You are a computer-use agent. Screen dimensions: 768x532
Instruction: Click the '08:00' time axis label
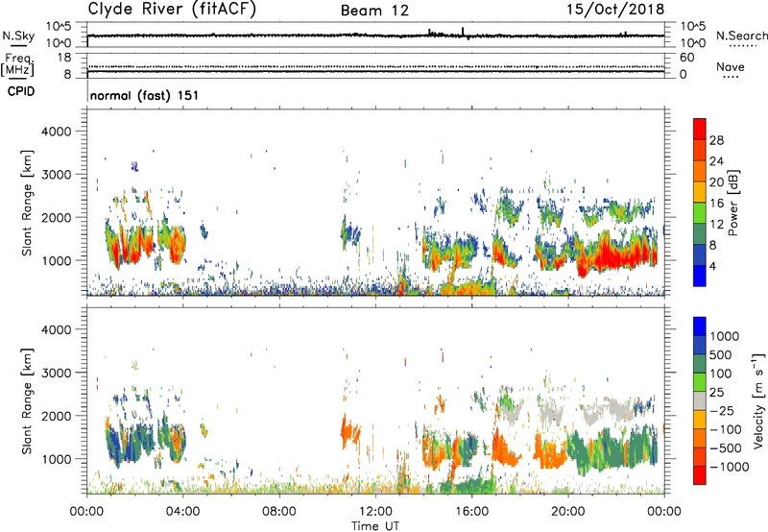[279, 512]
